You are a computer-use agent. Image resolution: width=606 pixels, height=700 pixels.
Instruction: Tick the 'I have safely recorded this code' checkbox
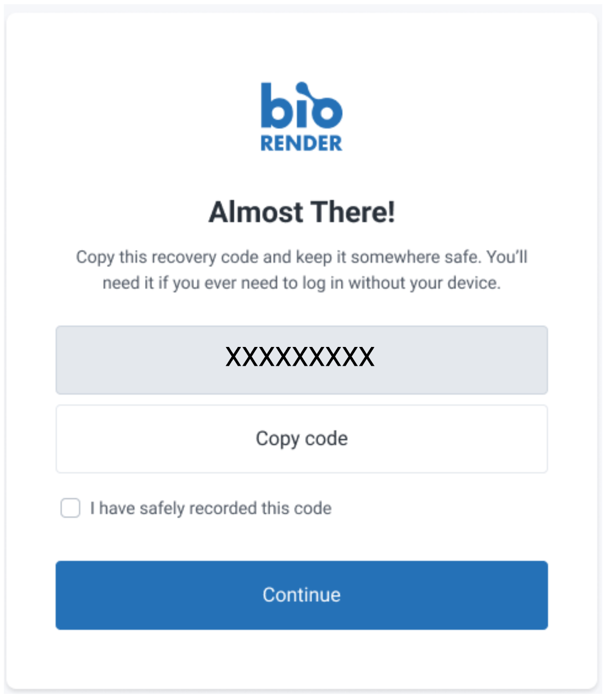70,508
